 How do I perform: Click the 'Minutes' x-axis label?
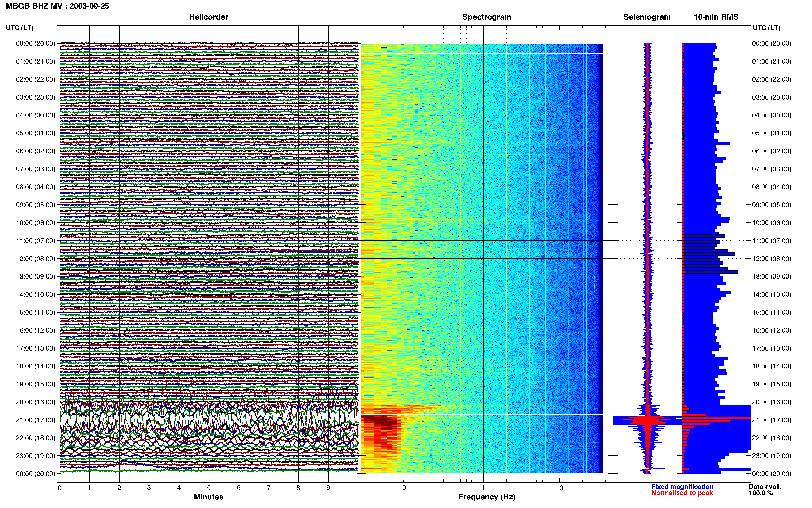tap(209, 497)
